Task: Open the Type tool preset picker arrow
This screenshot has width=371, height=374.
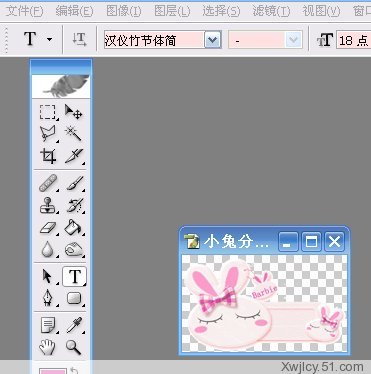Action: point(49,40)
